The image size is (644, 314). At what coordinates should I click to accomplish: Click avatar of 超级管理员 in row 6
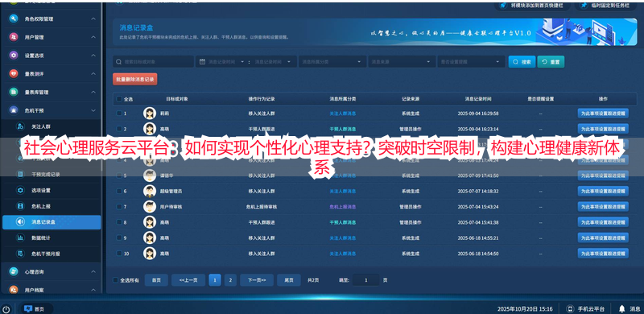tap(150, 191)
